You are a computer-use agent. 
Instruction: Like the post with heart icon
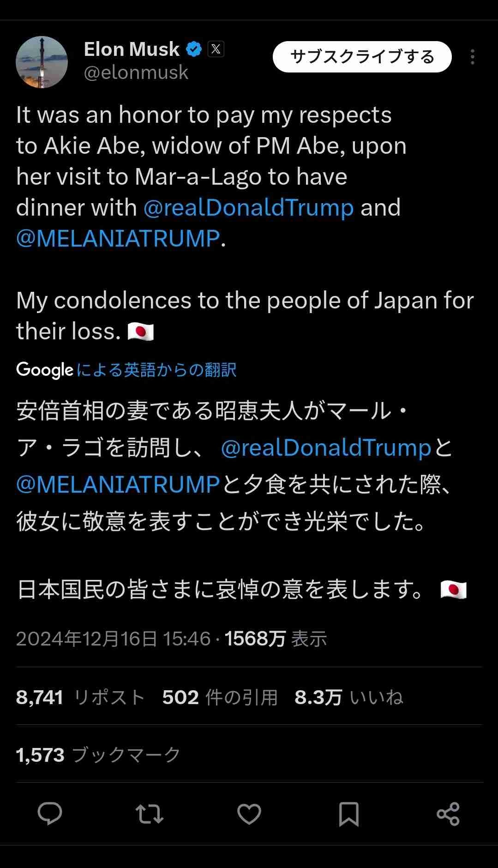point(249,814)
